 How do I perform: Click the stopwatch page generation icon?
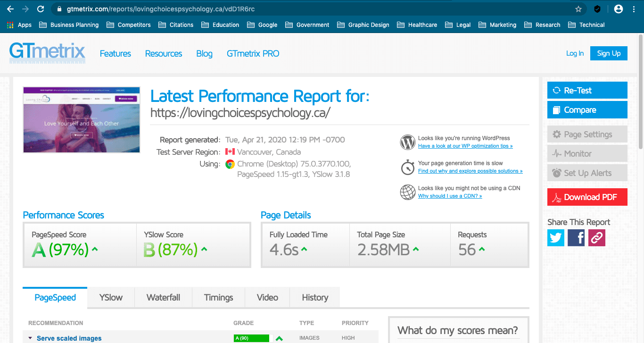[407, 167]
